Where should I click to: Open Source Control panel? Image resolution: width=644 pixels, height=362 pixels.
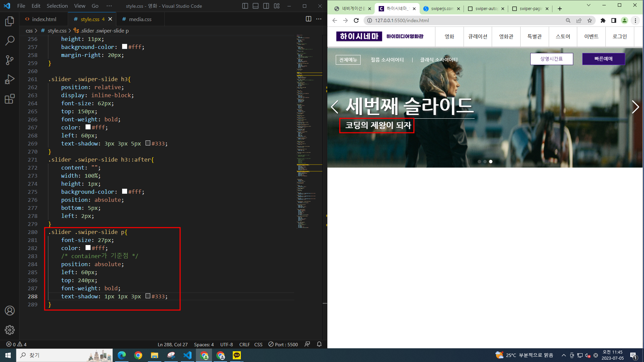(x=10, y=60)
